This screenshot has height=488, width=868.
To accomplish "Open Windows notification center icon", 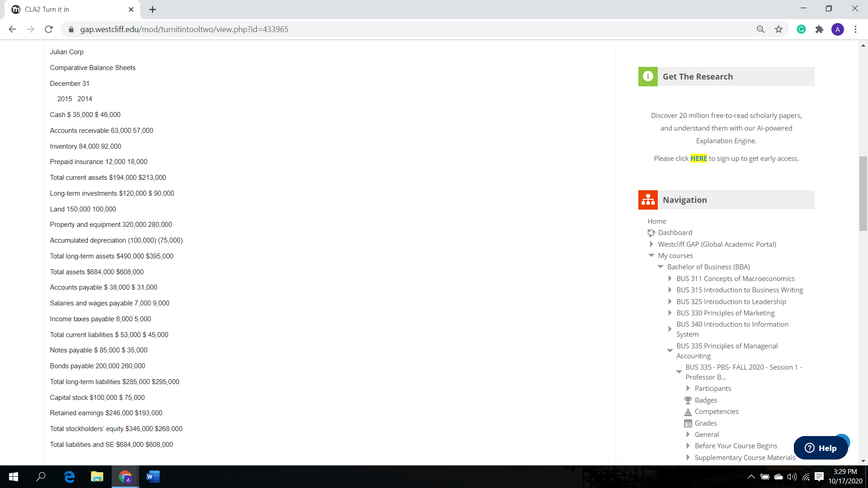I will (x=819, y=477).
